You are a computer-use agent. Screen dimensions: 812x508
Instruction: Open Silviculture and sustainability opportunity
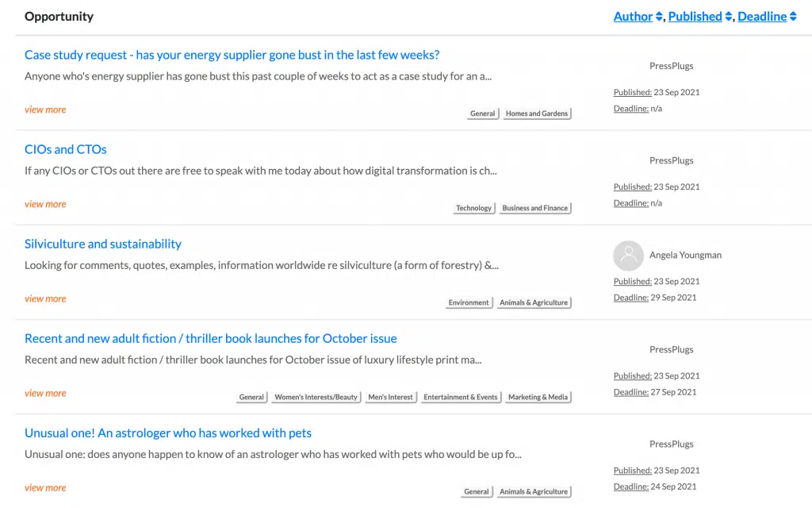[x=103, y=244]
